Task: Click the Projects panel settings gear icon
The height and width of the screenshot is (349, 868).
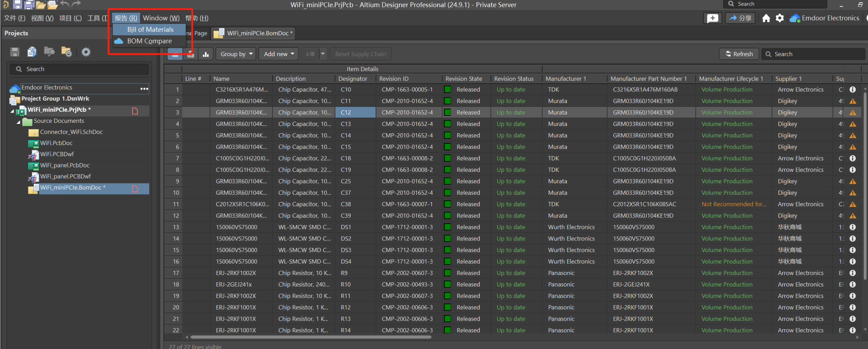Action: tap(86, 52)
